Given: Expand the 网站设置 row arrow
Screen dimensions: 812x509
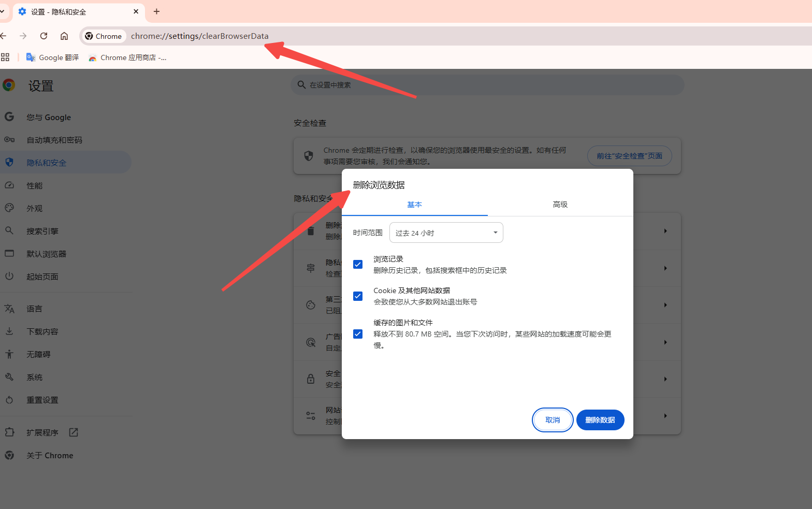Looking at the screenshot, I should (x=665, y=416).
